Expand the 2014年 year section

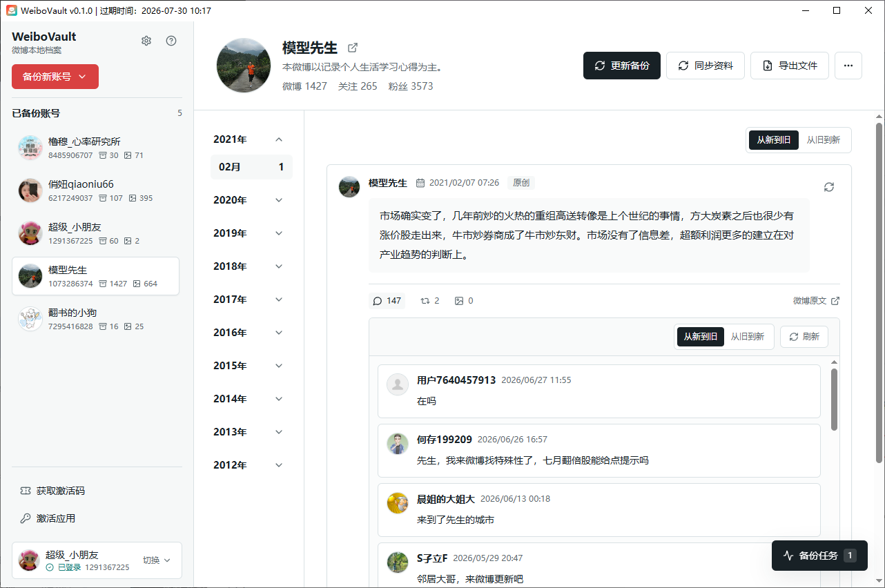(x=251, y=399)
